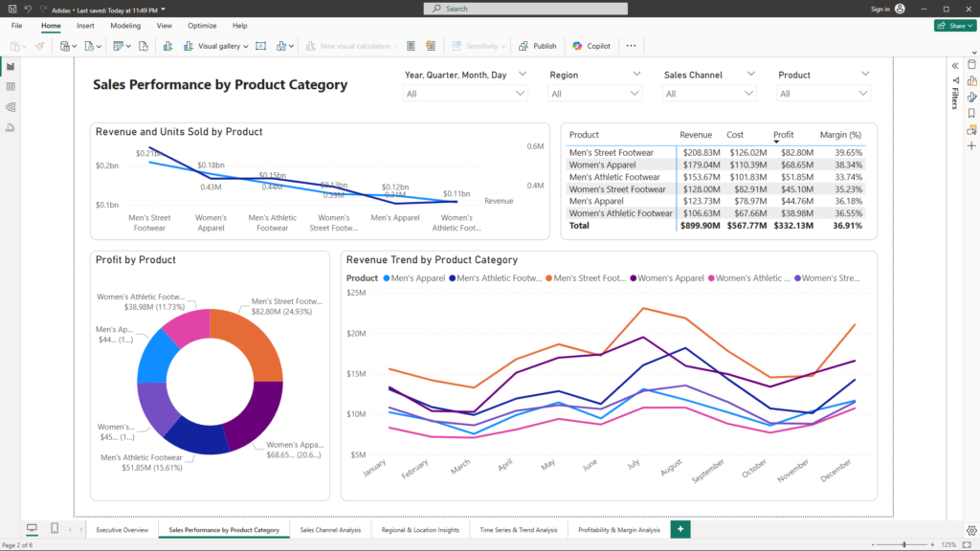Click the zoom slider in status bar
980x551 pixels.
point(904,544)
